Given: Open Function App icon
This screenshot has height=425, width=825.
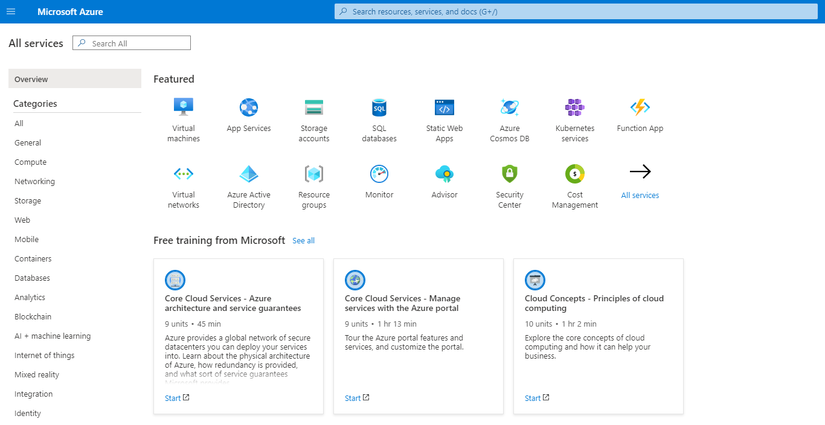Looking at the screenshot, I should (x=640, y=107).
